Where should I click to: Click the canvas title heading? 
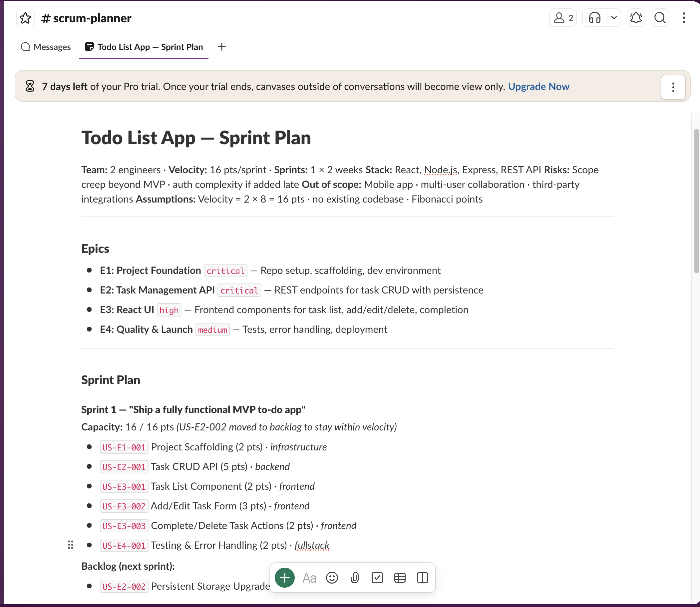point(196,138)
